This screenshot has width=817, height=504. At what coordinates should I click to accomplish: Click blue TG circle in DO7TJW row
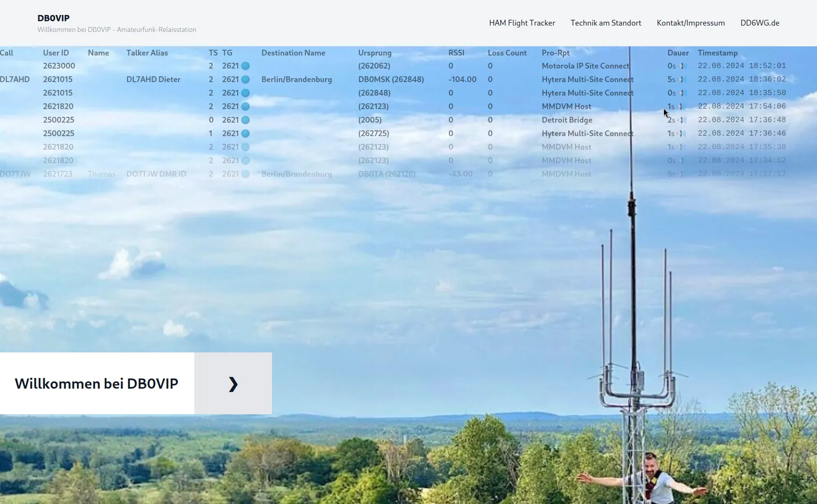(x=245, y=174)
